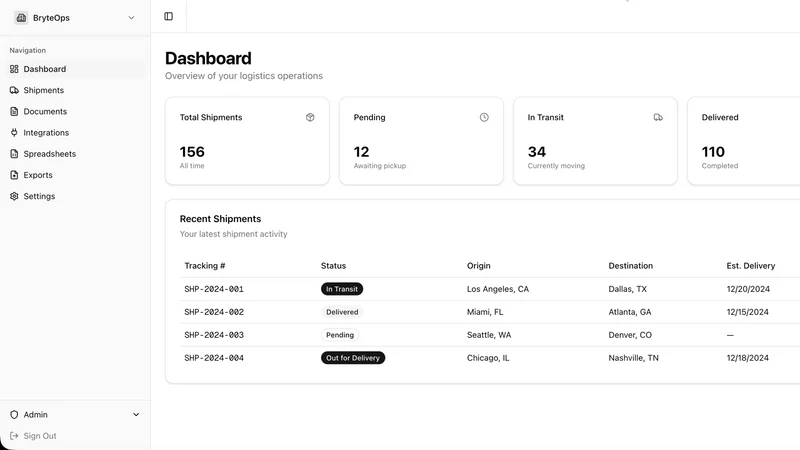Open shipment SHP-2024-004
The image size is (800, 450).
214,358
